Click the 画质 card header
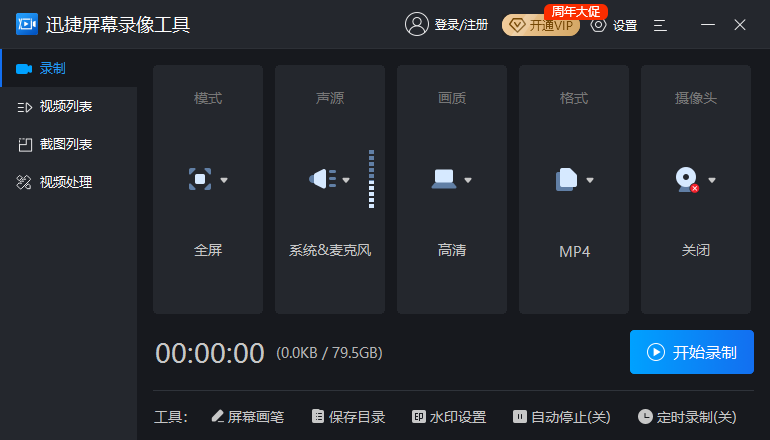 (x=452, y=98)
